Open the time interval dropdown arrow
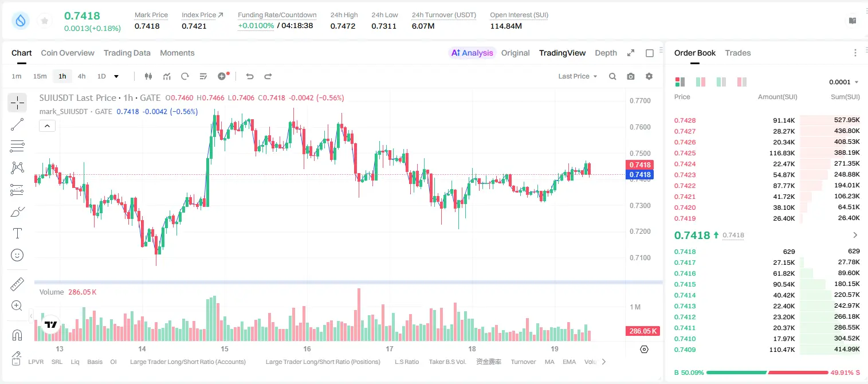Screen dimensions: 868x384 116,76
